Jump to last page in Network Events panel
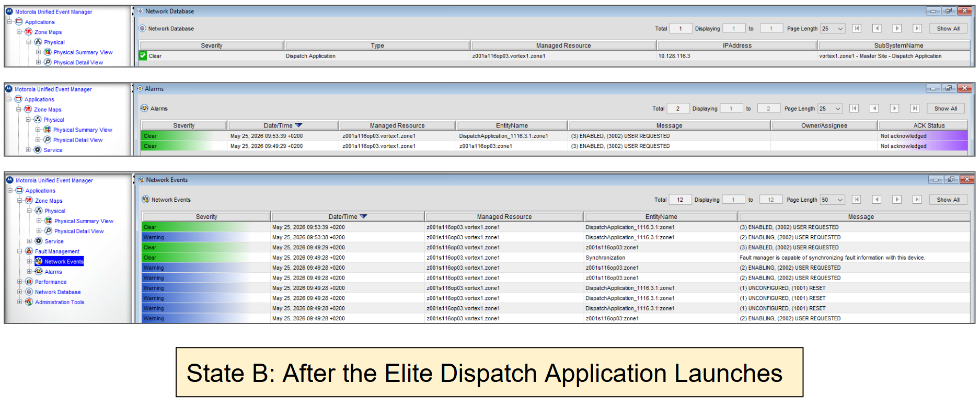Viewport: 980px width, 406px height. (x=917, y=200)
